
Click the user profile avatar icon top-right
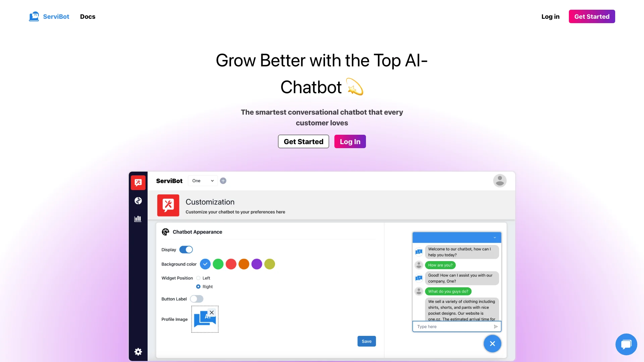[499, 181]
